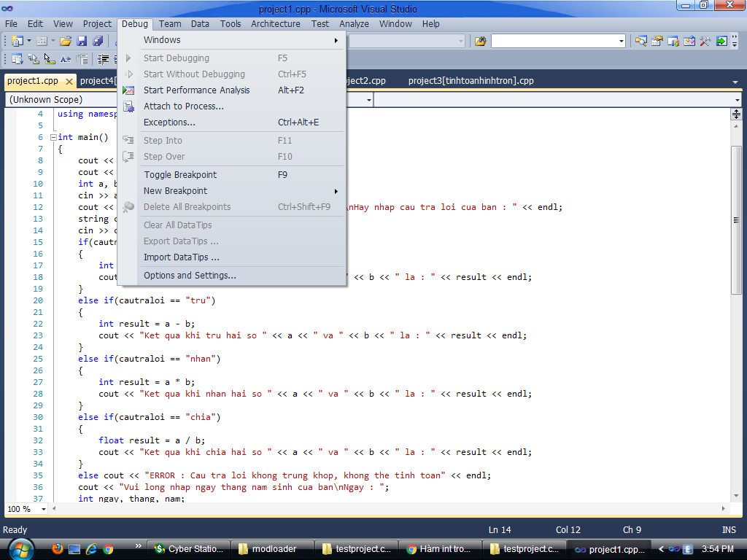Close the project1.cpp tab

69,82
